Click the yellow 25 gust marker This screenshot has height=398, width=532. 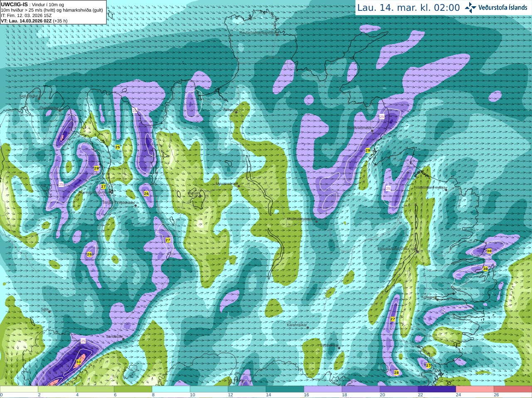pyautogui.click(x=118, y=147)
